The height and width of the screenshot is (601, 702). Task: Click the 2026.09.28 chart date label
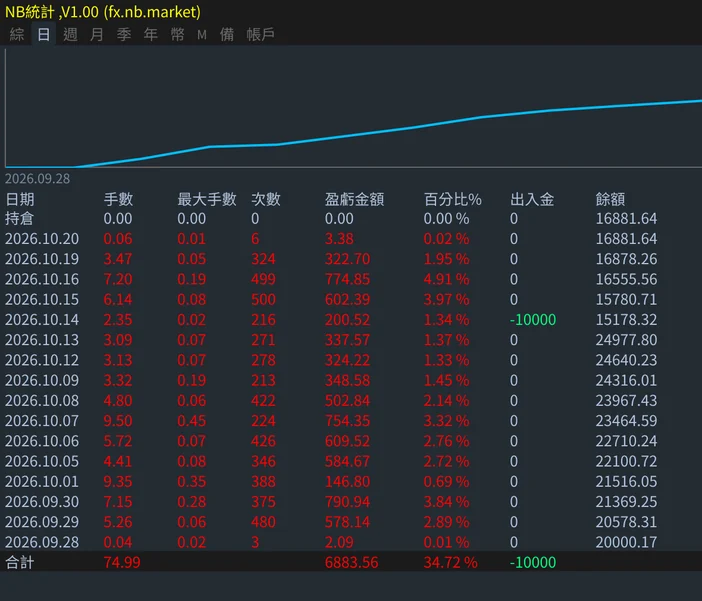pyautogui.click(x=38, y=179)
